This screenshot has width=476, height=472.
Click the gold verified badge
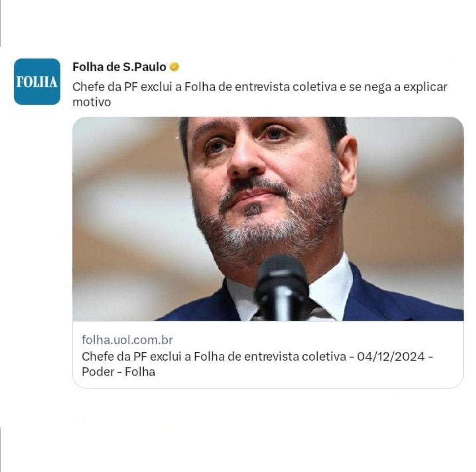(174, 67)
